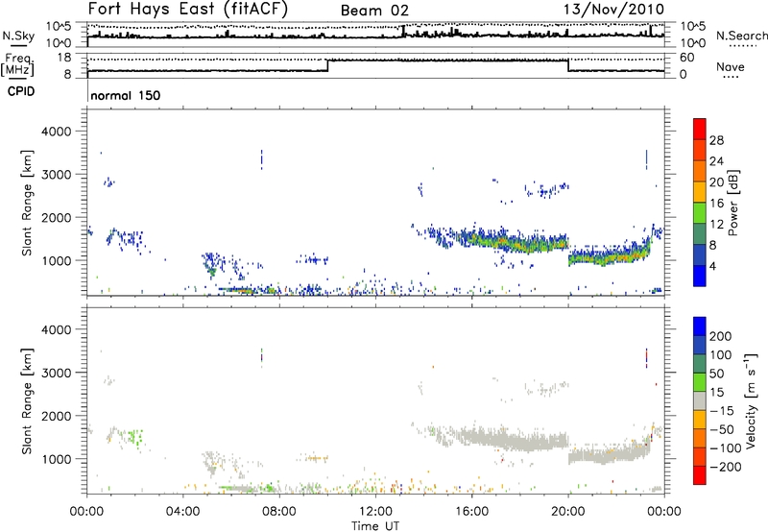The width and height of the screenshot is (768, 532).
Task: Click the 'Time UT' axis title
Action: click(x=375, y=526)
